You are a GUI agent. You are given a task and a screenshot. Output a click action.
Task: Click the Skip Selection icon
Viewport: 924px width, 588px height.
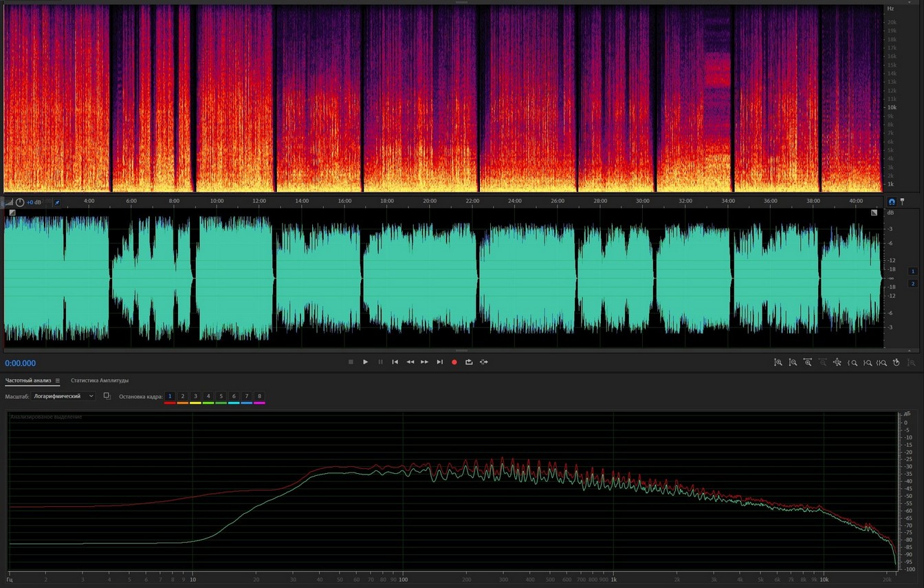click(x=484, y=362)
